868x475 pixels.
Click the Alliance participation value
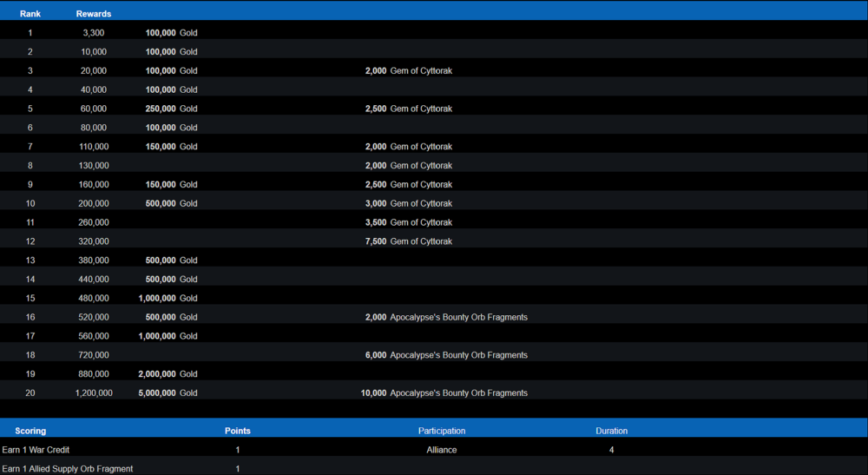click(x=441, y=450)
